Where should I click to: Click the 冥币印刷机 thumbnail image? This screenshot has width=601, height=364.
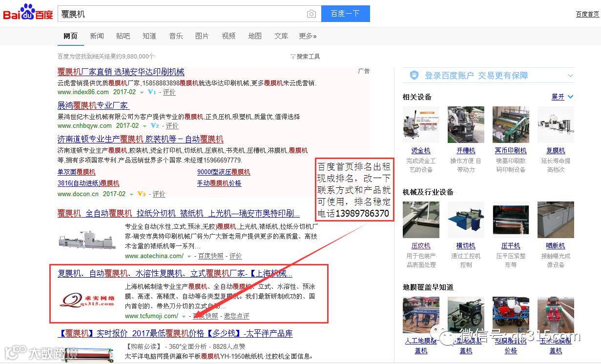(x=511, y=125)
